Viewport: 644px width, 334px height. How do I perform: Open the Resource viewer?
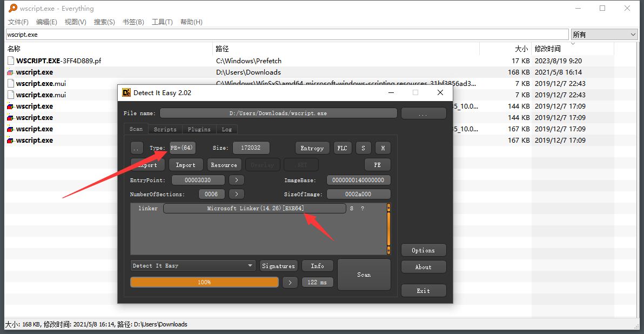point(224,164)
